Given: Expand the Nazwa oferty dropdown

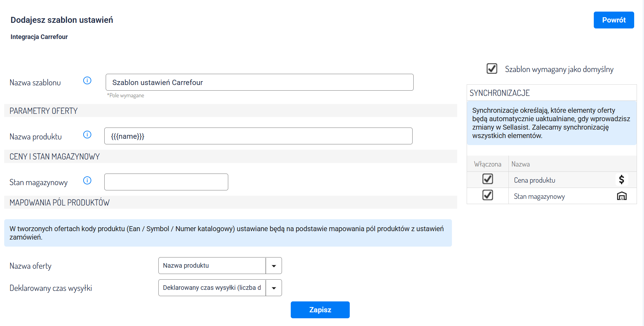Looking at the screenshot, I should click(x=274, y=266).
